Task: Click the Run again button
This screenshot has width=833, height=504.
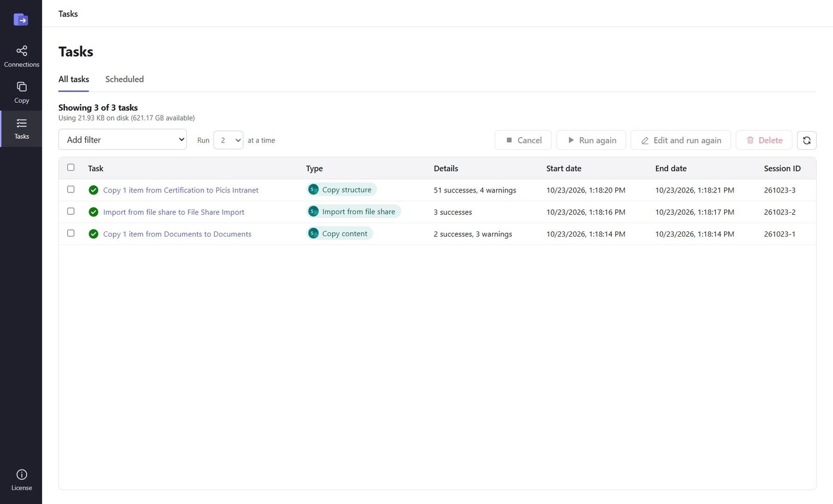Action: (591, 140)
